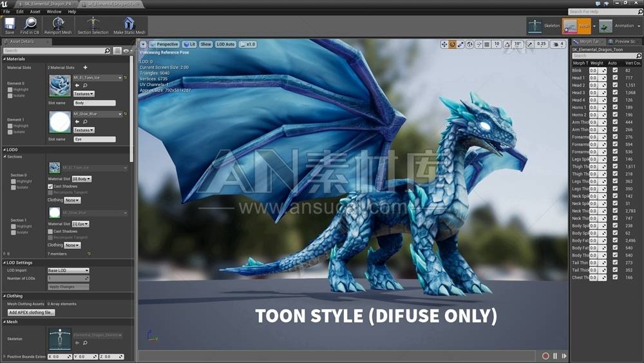This screenshot has height=363, width=644.
Task: Select the rotate gizmo tool
Action: 452,44
